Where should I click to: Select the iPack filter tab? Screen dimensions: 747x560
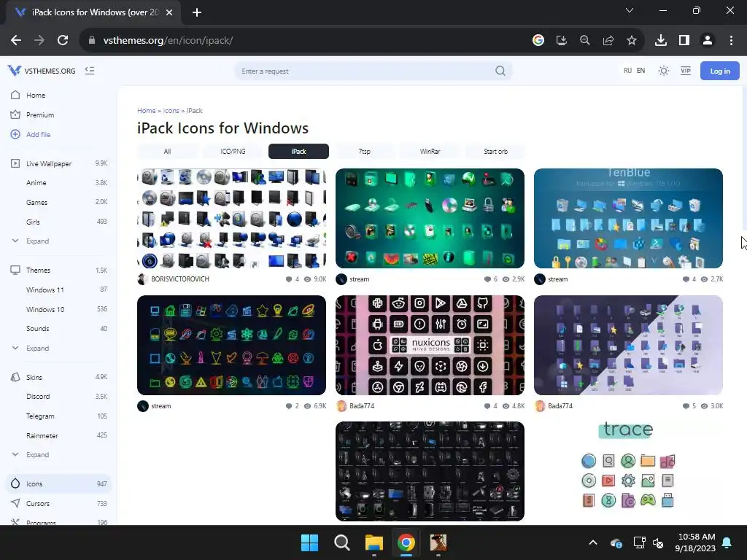pyautogui.click(x=298, y=151)
